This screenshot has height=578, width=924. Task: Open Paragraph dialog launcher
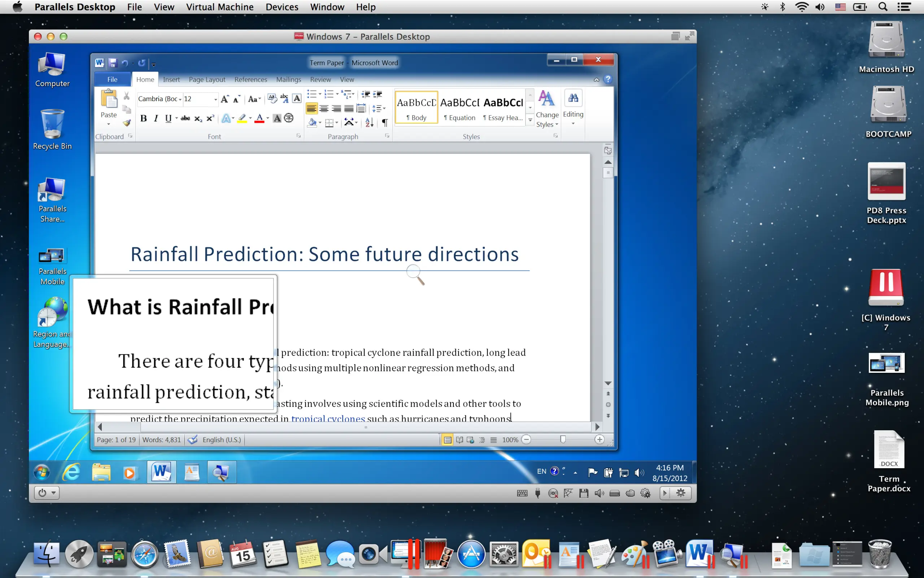tap(387, 136)
